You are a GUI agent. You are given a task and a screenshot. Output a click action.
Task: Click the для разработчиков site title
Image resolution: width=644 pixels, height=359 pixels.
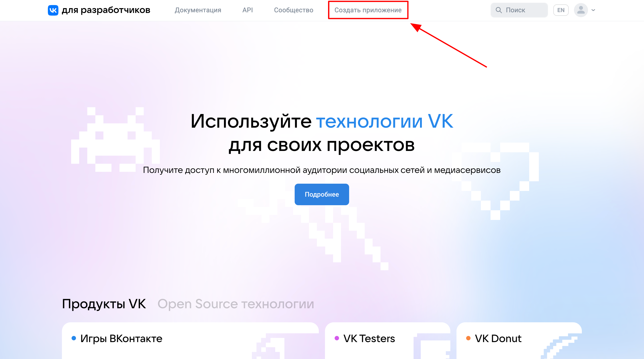[106, 10]
